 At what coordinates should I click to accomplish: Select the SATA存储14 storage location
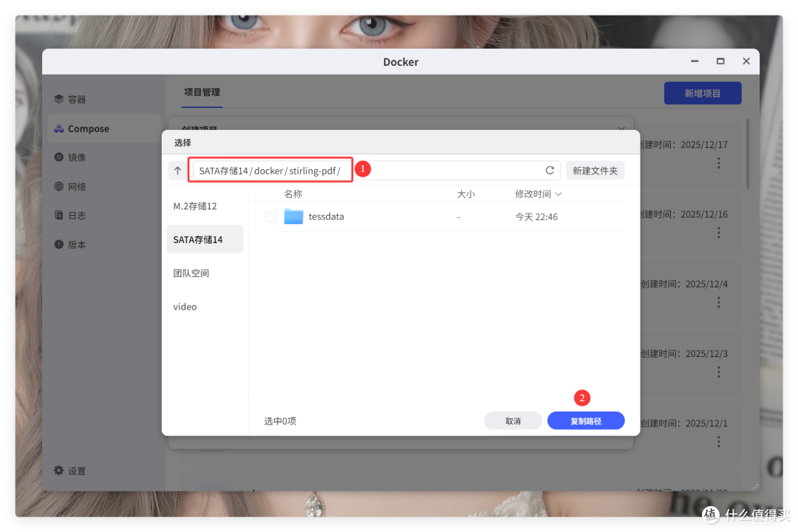coord(205,239)
